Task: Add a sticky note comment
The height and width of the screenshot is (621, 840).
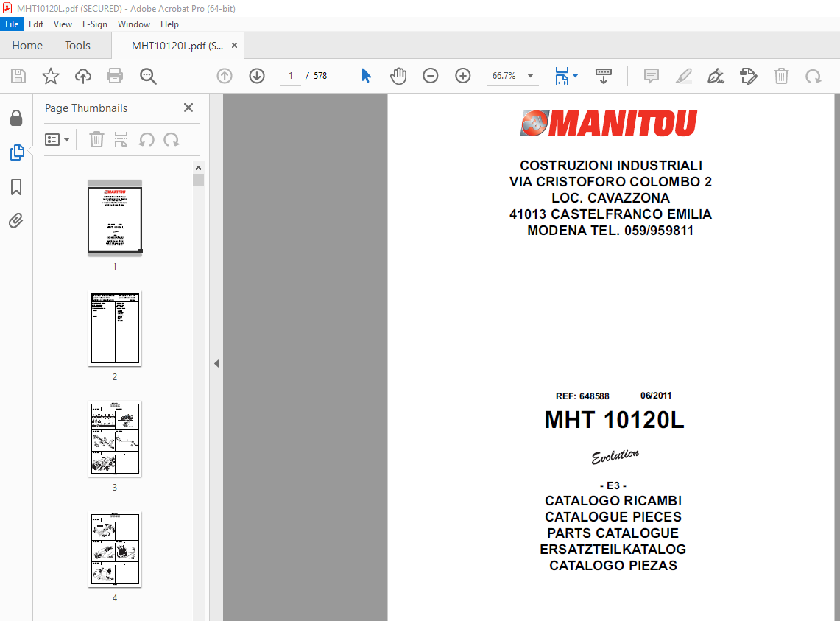Action: tap(651, 76)
